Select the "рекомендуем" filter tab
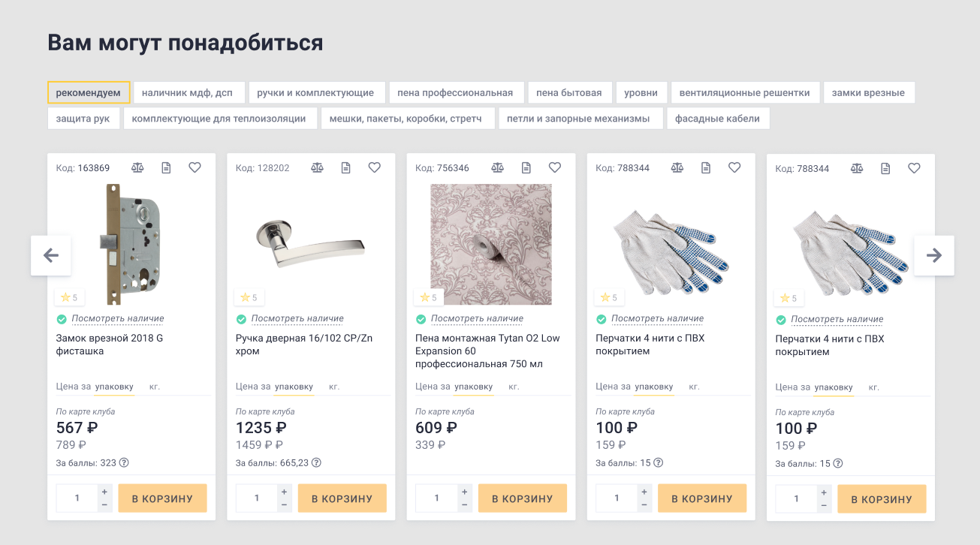 coord(89,92)
